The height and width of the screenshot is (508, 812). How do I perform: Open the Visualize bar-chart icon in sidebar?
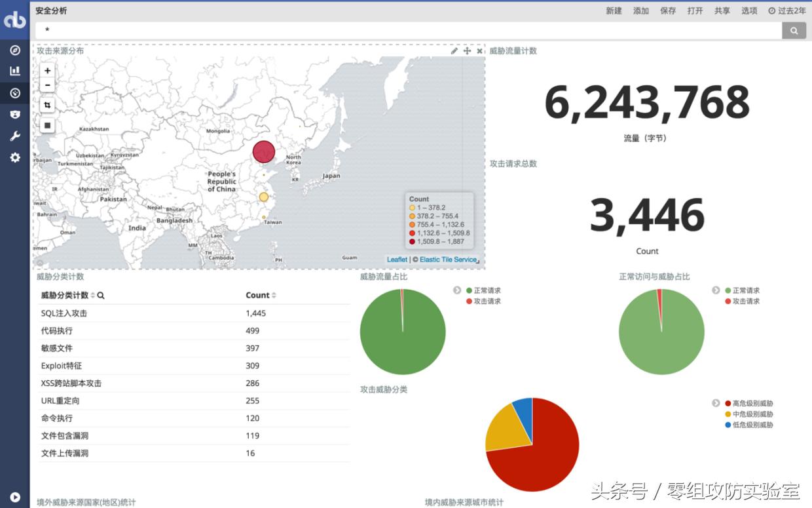14,70
